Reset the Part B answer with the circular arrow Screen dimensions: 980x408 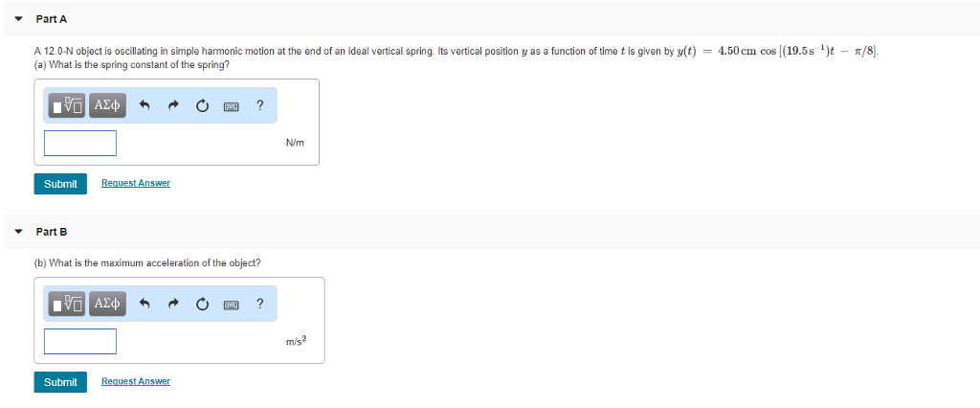pyautogui.click(x=202, y=305)
